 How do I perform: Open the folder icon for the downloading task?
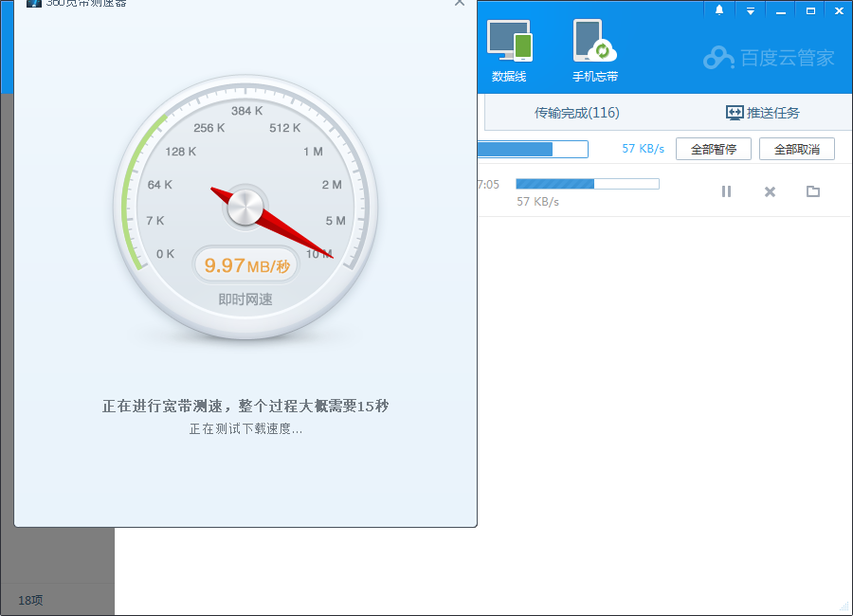[813, 191]
